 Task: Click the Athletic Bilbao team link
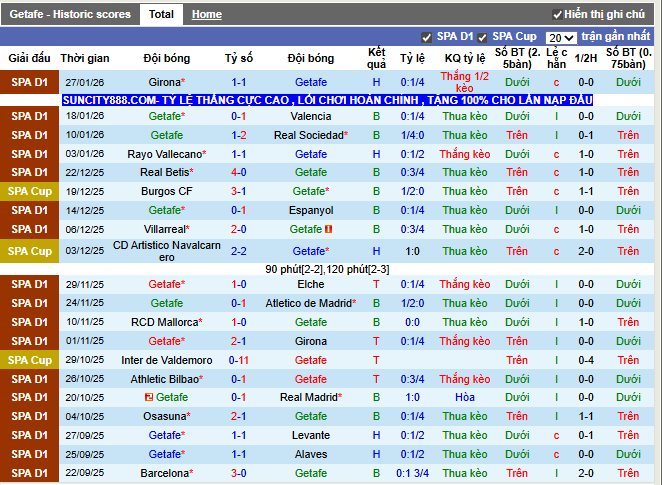[164, 379]
